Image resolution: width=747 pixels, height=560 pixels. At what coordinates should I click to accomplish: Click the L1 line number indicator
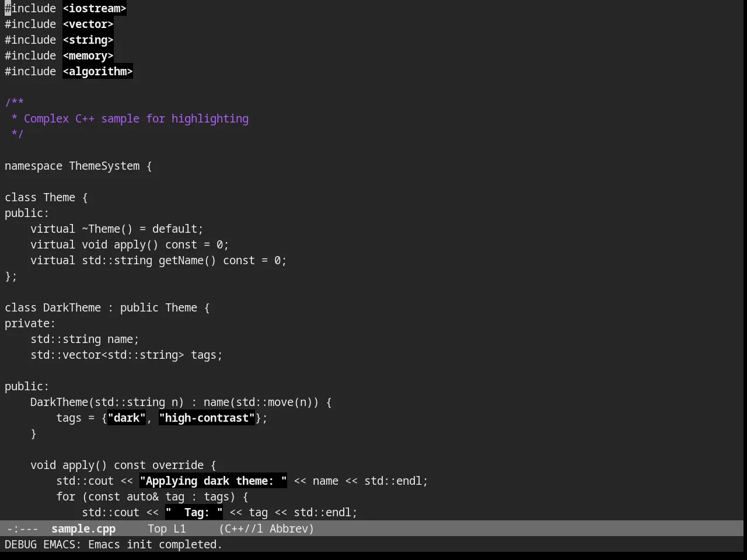coord(180,528)
